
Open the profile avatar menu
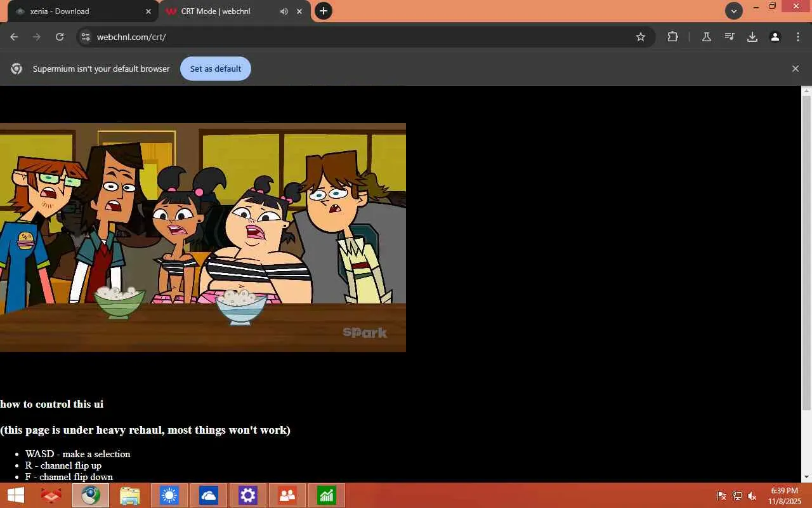coord(775,37)
